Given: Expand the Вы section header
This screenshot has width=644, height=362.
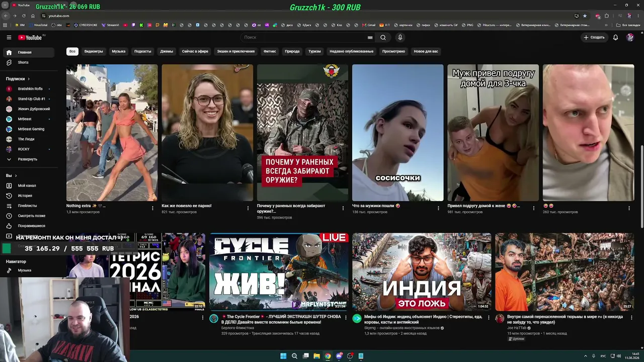Looking at the screenshot, I should tap(12, 175).
